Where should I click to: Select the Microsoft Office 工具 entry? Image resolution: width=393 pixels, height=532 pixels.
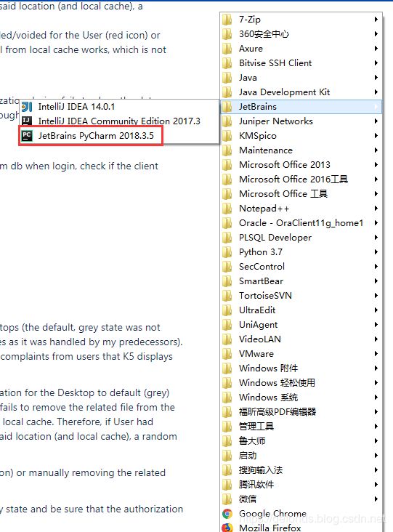coord(301,194)
